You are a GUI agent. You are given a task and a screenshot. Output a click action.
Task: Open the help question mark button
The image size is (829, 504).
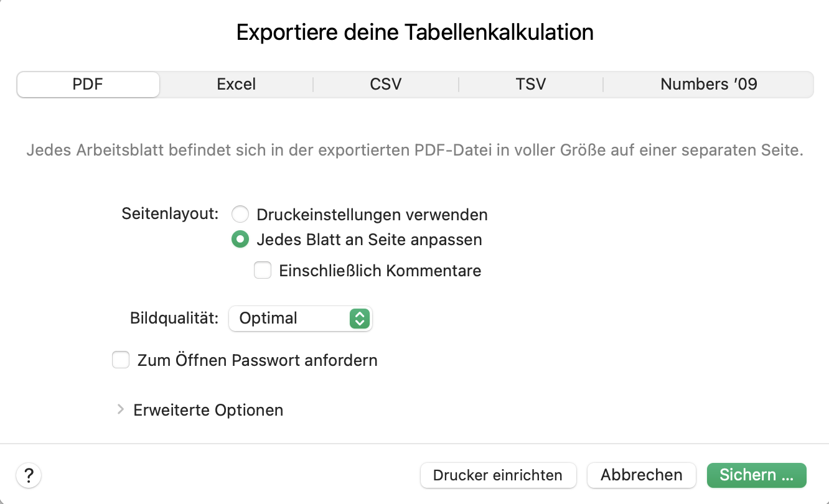(29, 476)
